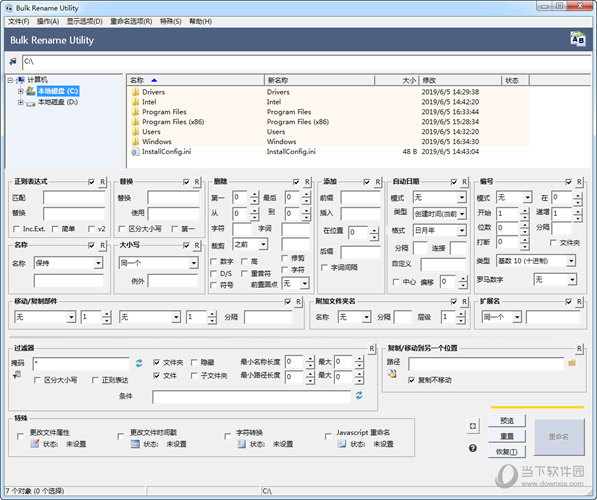Click the folder browse icon for copy path
This screenshot has width=597, height=500.
pyautogui.click(x=571, y=363)
